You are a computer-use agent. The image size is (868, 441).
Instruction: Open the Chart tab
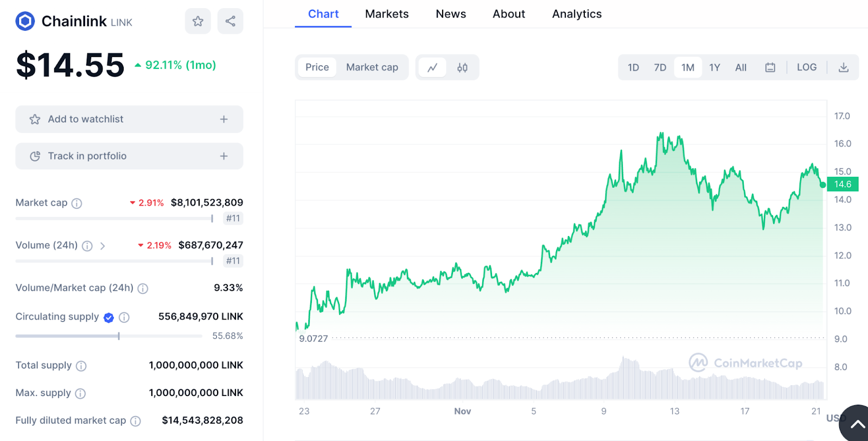323,14
